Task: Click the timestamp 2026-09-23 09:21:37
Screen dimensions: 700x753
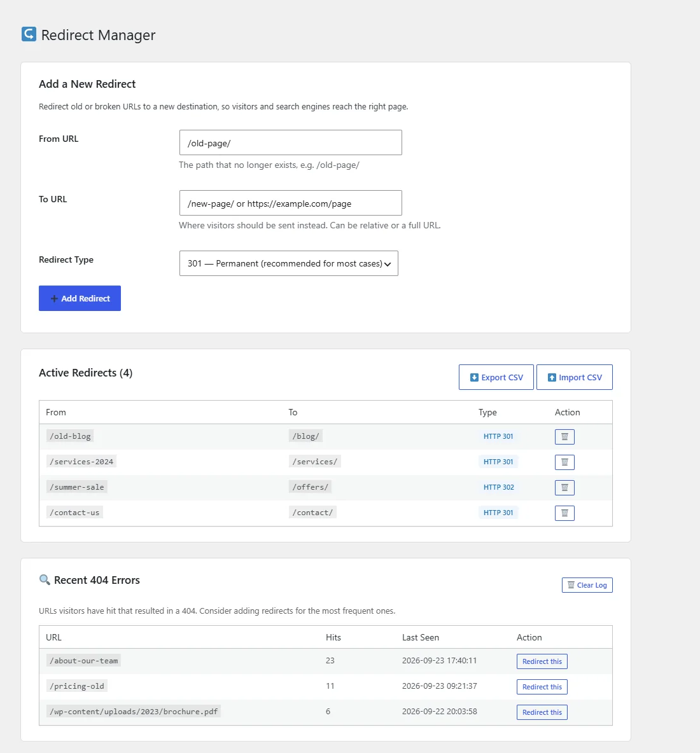Action: 440,686
